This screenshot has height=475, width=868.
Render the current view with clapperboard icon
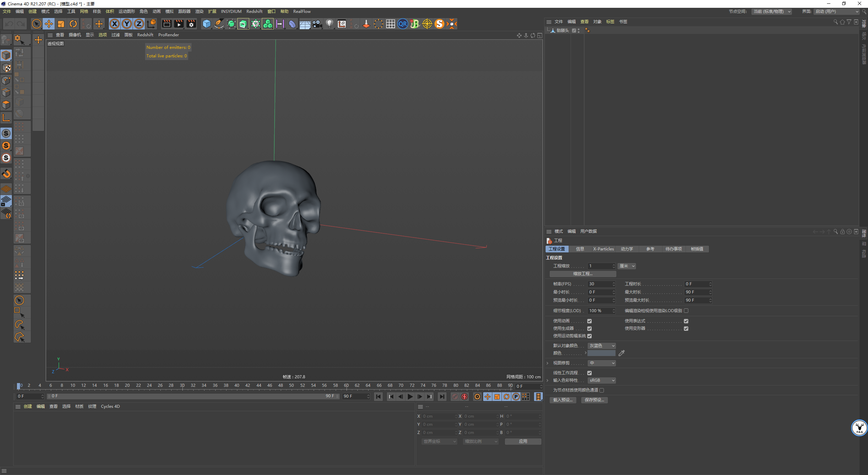[166, 24]
